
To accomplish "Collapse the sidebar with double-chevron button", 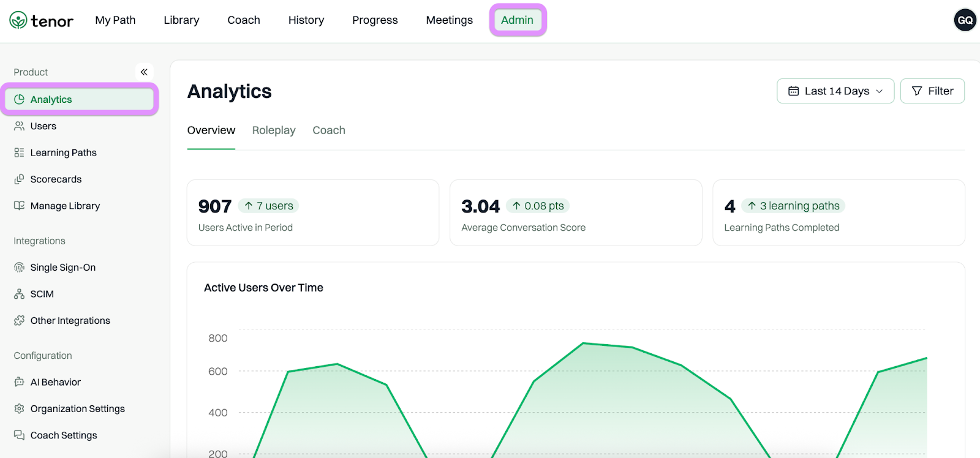I will click(144, 72).
